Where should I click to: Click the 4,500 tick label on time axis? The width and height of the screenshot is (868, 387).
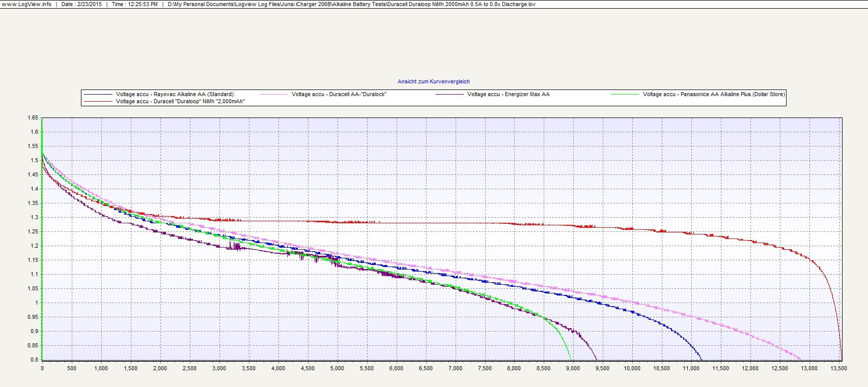coord(308,368)
